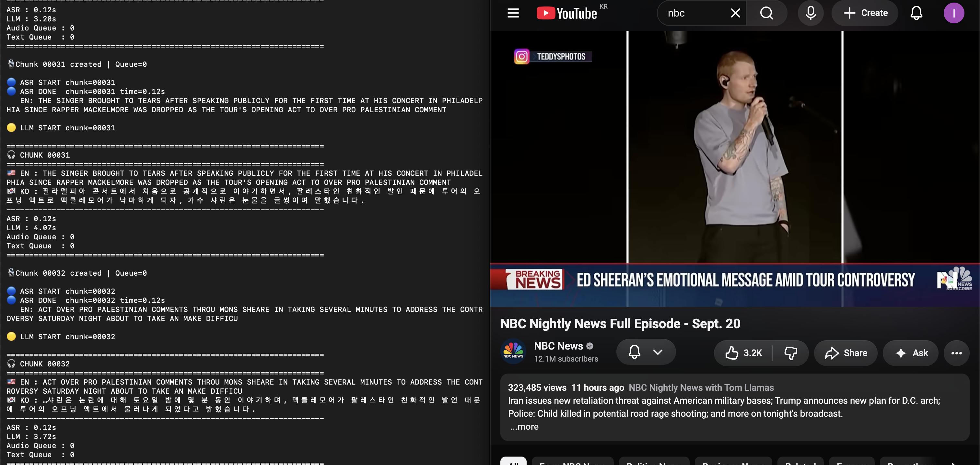Click terminal value 'LLM : 4.07s'

coord(31,228)
